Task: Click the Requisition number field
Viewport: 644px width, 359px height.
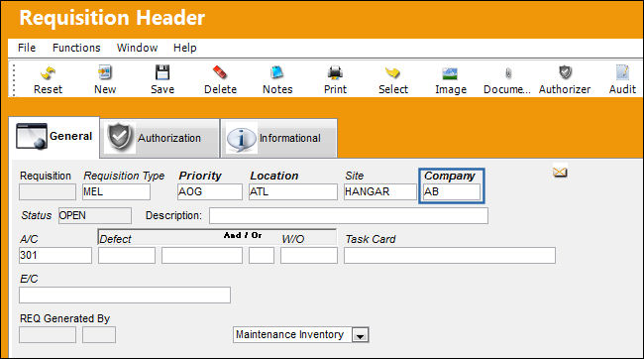Action: pyautogui.click(x=48, y=192)
